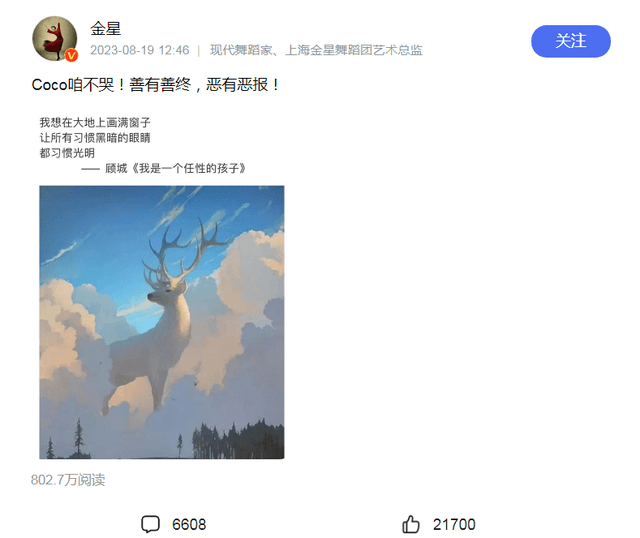The width and height of the screenshot is (640, 538).
Task: Open the white deer cloud painting
Action: pyautogui.click(x=162, y=322)
